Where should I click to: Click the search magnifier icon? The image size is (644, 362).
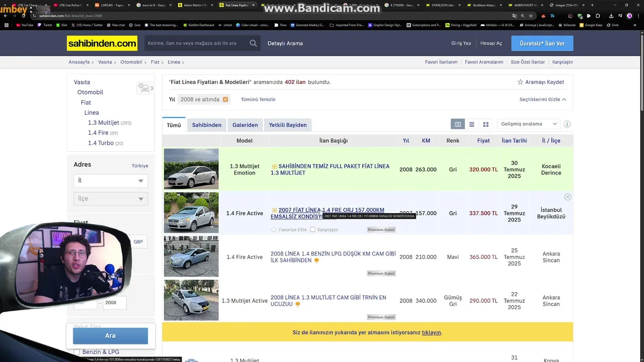point(253,43)
